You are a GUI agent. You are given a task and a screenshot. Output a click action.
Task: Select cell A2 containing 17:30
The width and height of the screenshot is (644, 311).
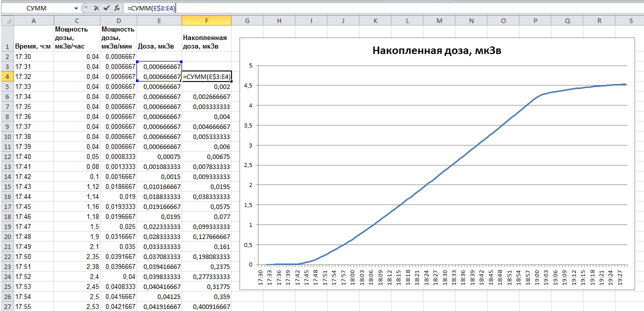point(33,56)
